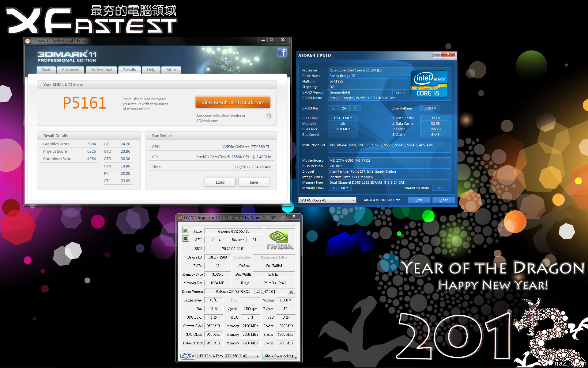The width and height of the screenshot is (588, 368).
Task: Click the Temperature value 46 °C
Action: pos(214,300)
